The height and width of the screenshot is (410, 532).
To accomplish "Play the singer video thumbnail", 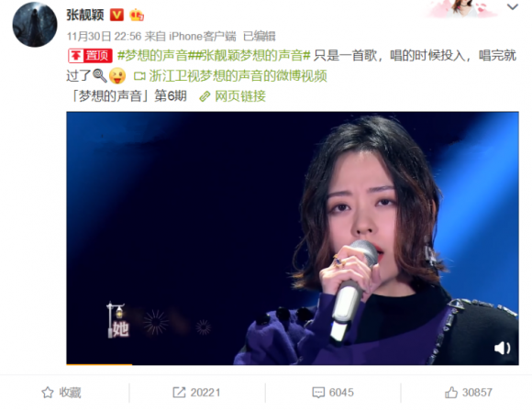I will coord(292,238).
